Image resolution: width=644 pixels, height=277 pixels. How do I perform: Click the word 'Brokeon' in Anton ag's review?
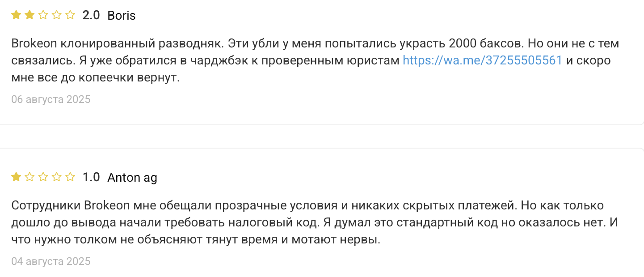(107, 205)
